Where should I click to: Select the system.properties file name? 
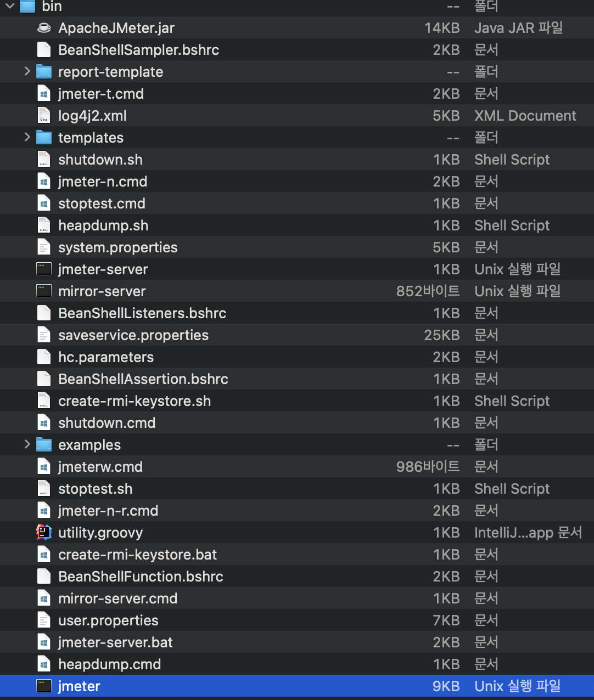pos(118,247)
